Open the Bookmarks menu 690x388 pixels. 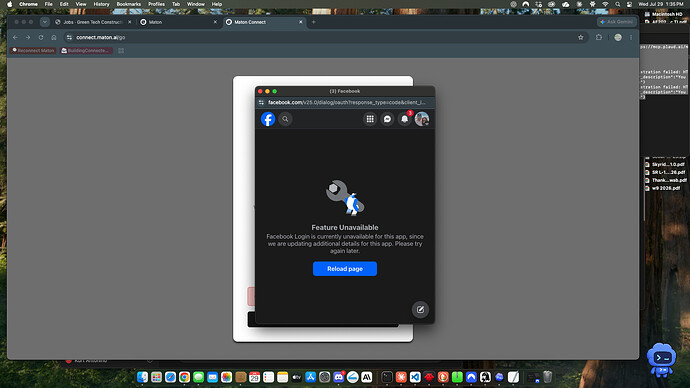[128, 4]
